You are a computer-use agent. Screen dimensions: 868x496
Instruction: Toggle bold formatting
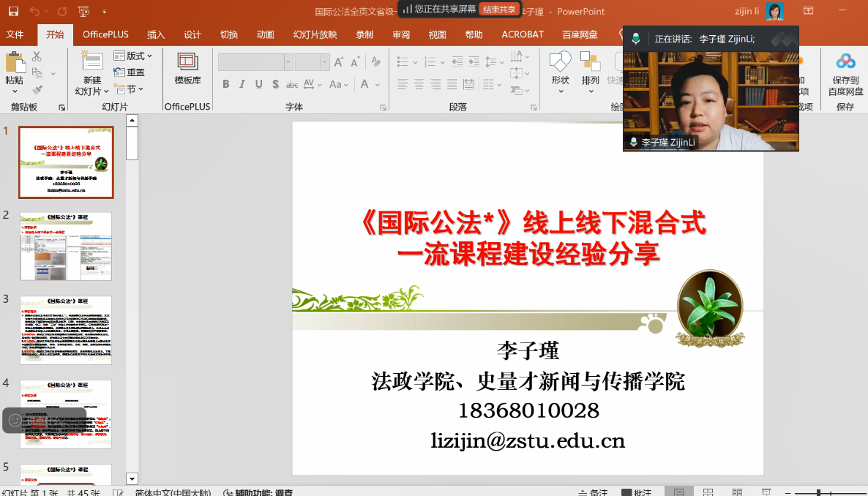click(225, 84)
